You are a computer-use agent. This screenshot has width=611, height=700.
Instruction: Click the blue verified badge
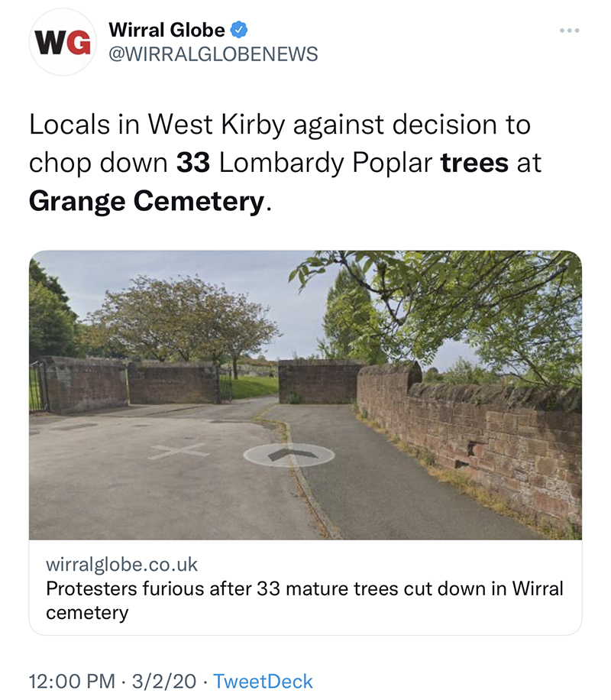point(240,30)
